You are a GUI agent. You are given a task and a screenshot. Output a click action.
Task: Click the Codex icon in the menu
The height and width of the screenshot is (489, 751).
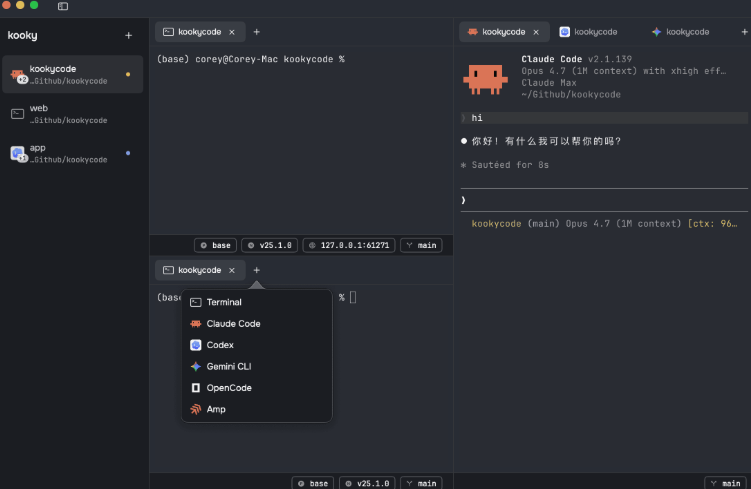pyautogui.click(x=195, y=345)
